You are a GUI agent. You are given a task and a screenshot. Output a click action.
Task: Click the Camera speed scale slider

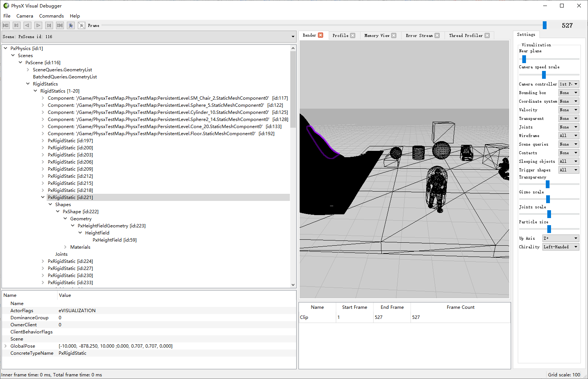pos(544,75)
